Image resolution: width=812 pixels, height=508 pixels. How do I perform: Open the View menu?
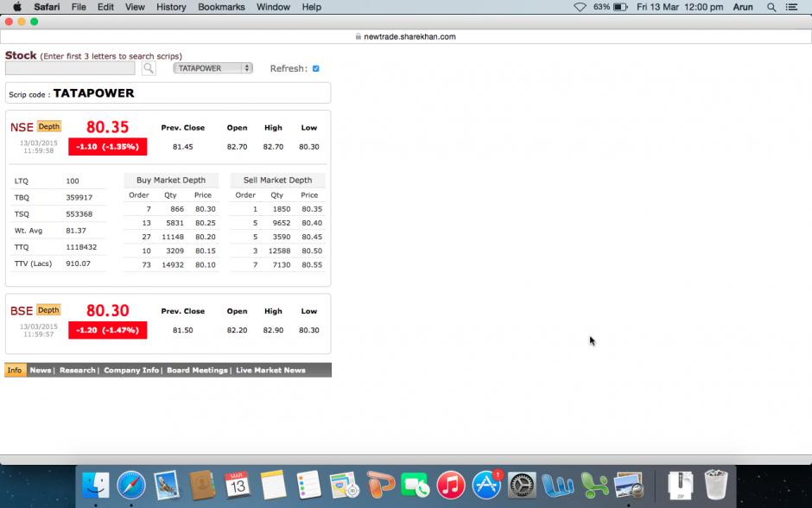(x=135, y=7)
